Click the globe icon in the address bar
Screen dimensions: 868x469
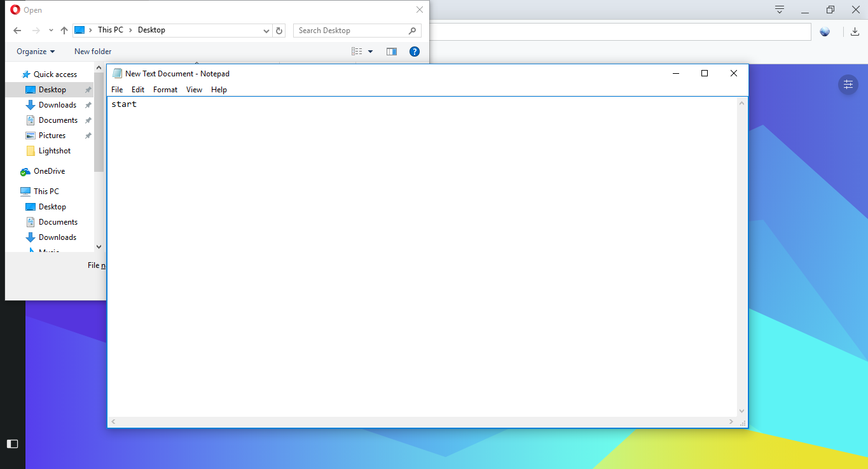pyautogui.click(x=825, y=31)
